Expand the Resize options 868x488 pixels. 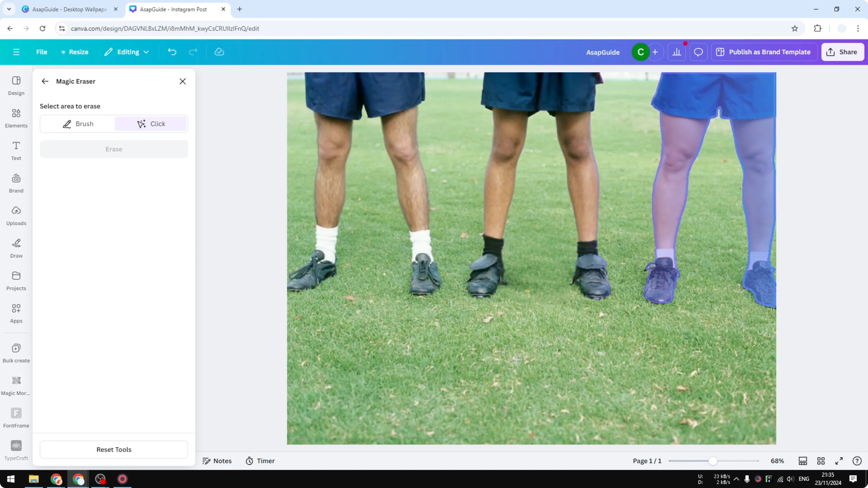coord(75,52)
